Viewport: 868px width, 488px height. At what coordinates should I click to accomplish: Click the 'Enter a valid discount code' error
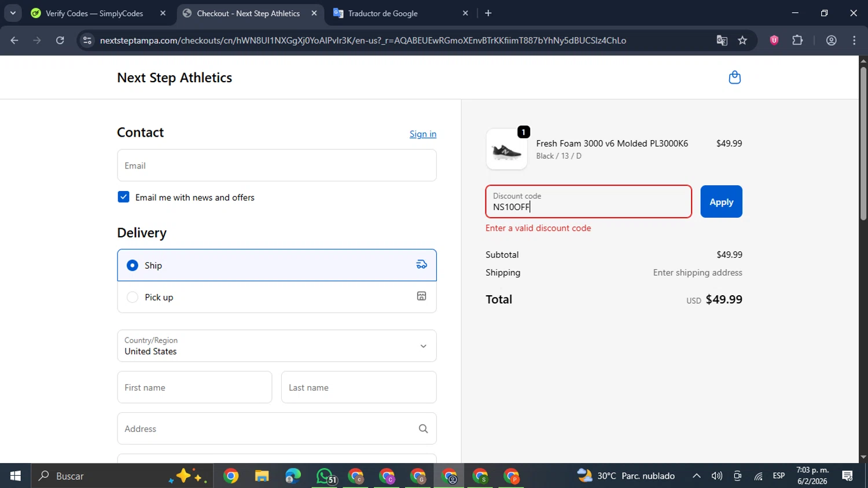tap(538, 228)
